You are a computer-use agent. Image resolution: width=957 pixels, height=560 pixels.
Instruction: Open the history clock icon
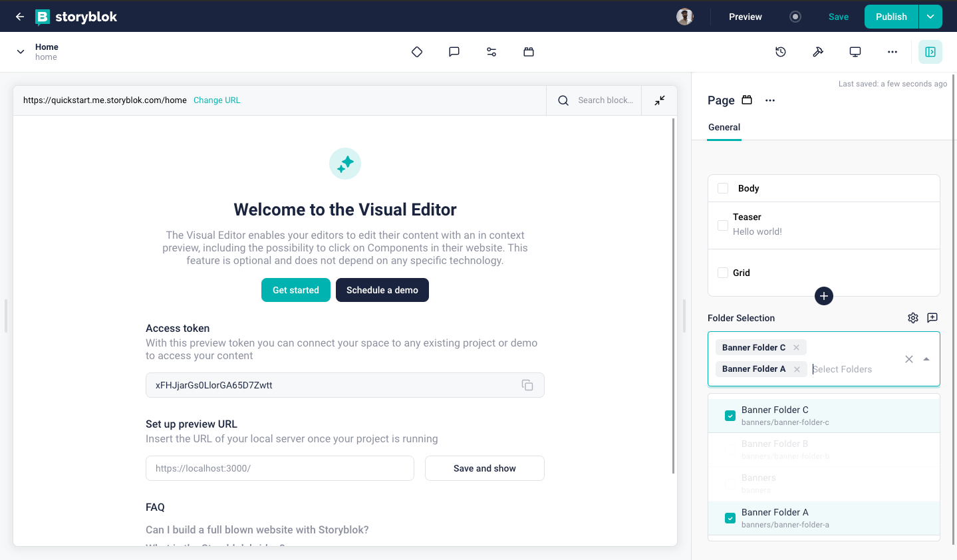[781, 52]
